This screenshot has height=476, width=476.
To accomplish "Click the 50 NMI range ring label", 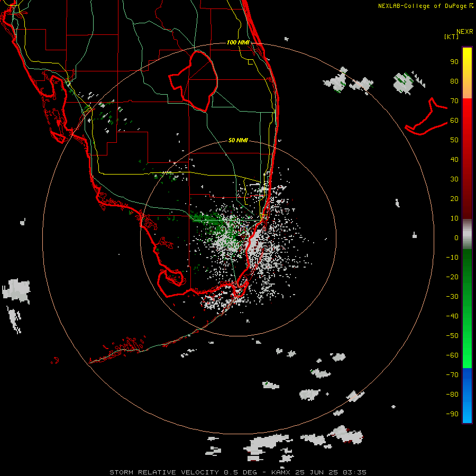I will coord(238,140).
